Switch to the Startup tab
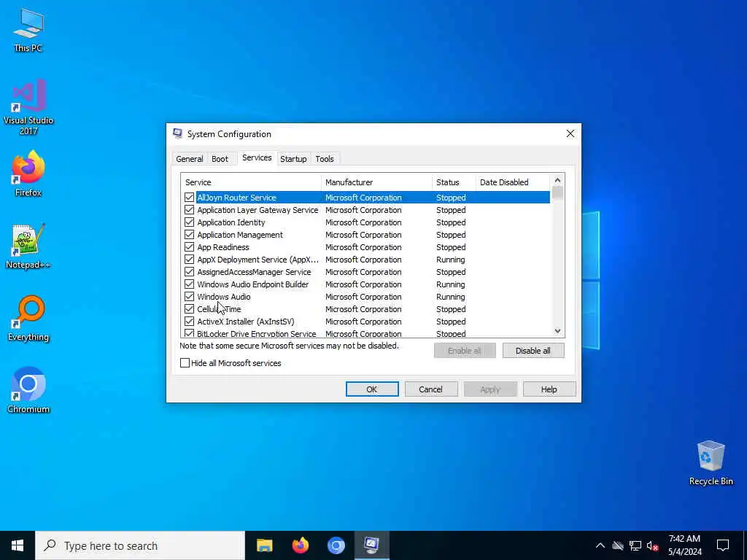747x560 pixels. [293, 159]
